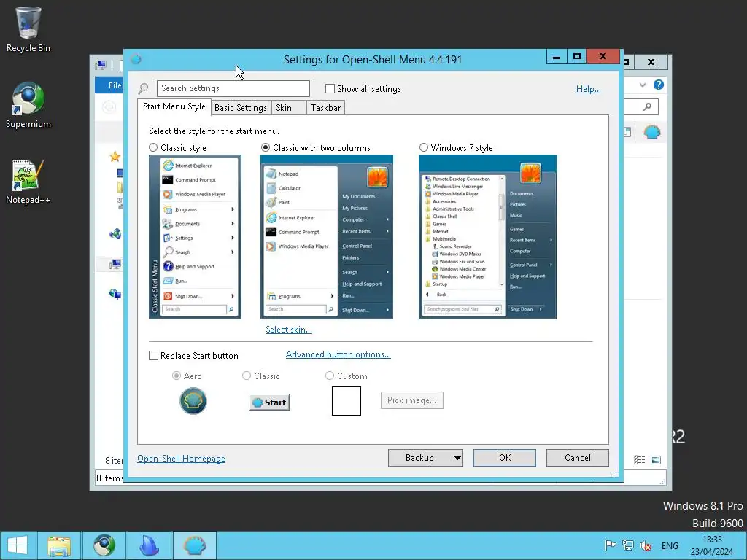Click the two-column style preview thumbnail

(327, 237)
